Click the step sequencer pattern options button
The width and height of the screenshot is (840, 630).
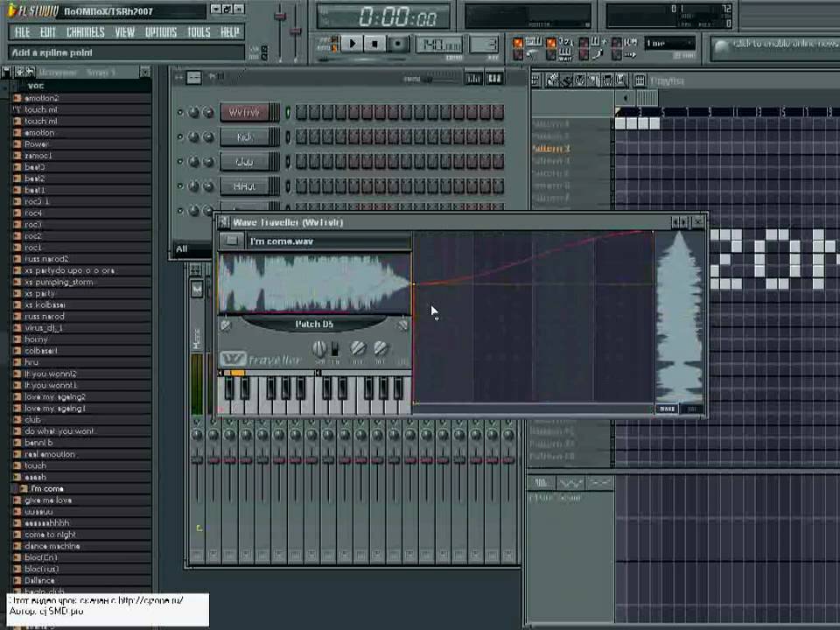pos(194,78)
